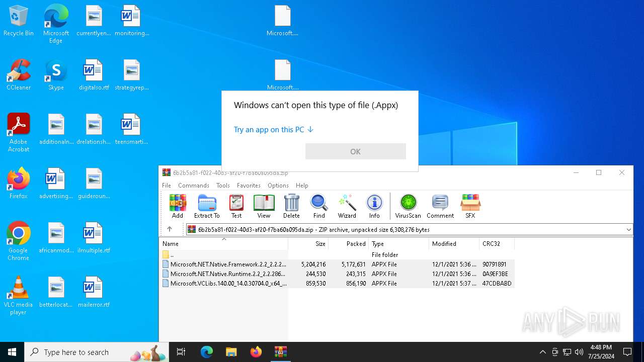Sort by the Packed column header
This screenshot has width=644, height=362.
coord(349,244)
